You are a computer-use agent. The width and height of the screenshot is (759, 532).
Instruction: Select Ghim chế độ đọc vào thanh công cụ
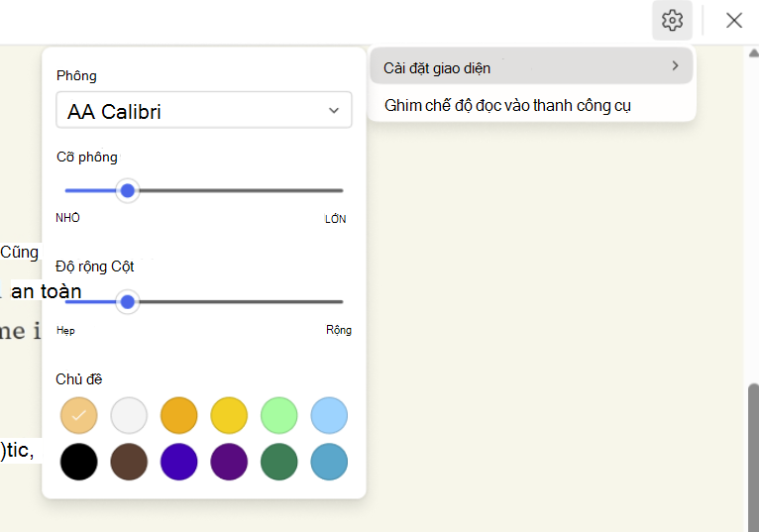pos(507,105)
